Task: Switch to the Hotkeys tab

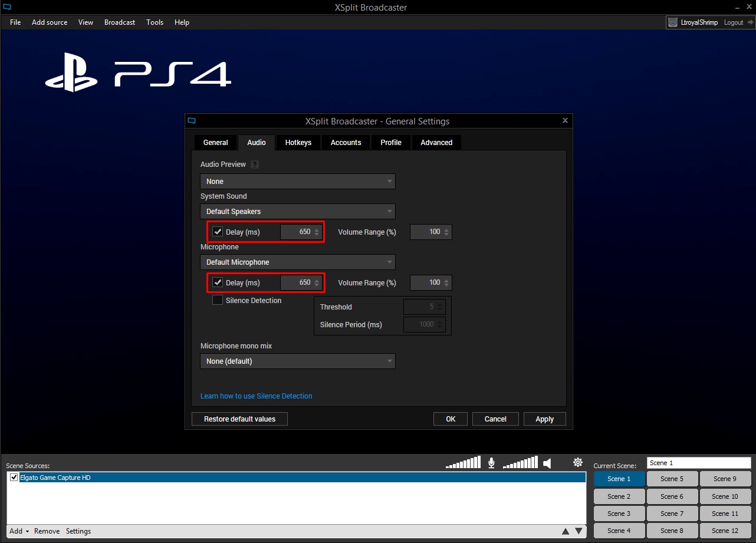Action: point(298,142)
